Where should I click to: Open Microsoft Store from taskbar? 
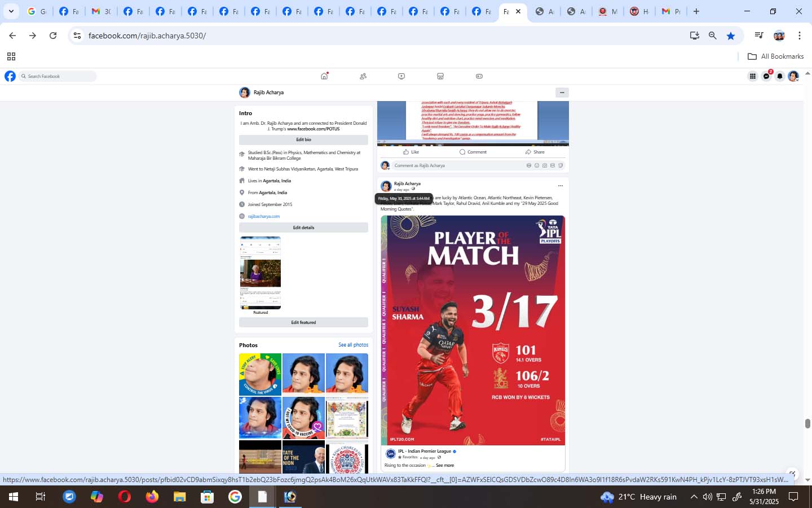coord(207,497)
